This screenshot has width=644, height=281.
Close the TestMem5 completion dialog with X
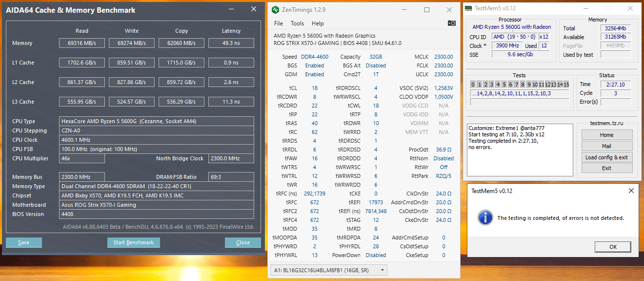[631, 191]
